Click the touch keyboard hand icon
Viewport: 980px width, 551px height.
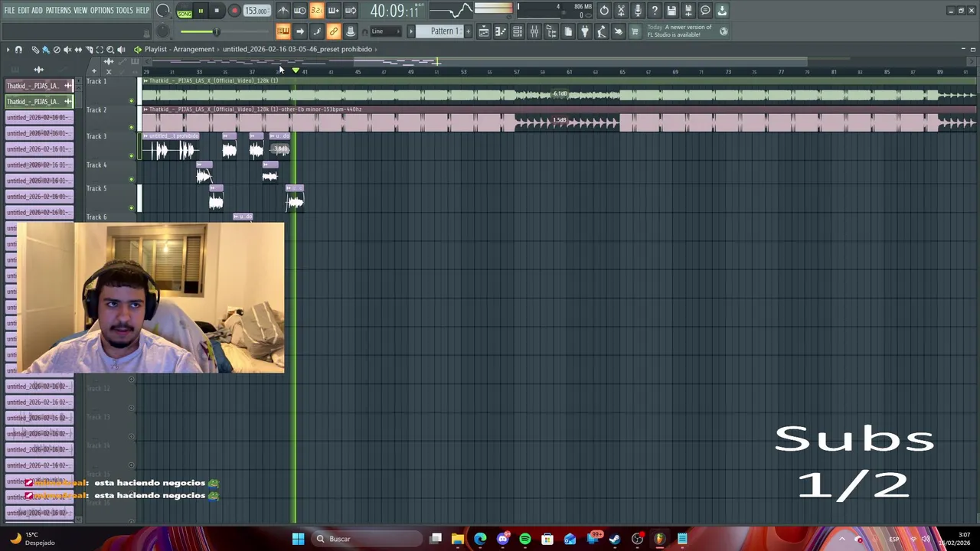pyautogui.click(x=619, y=31)
